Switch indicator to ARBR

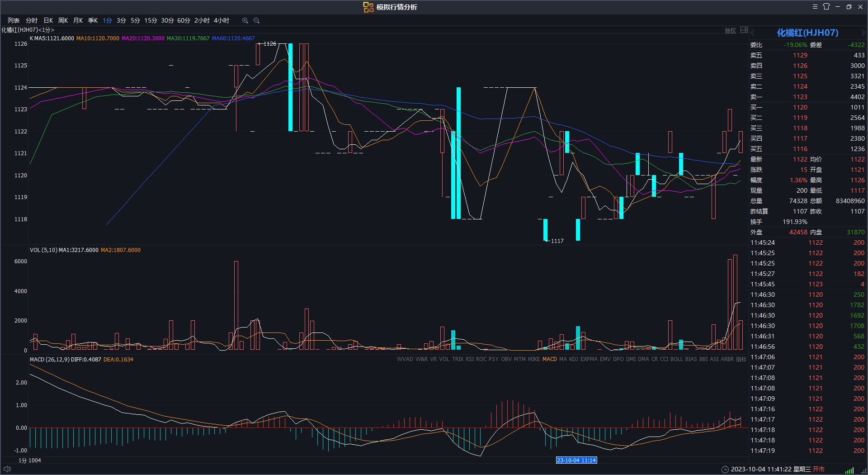[x=727, y=359]
